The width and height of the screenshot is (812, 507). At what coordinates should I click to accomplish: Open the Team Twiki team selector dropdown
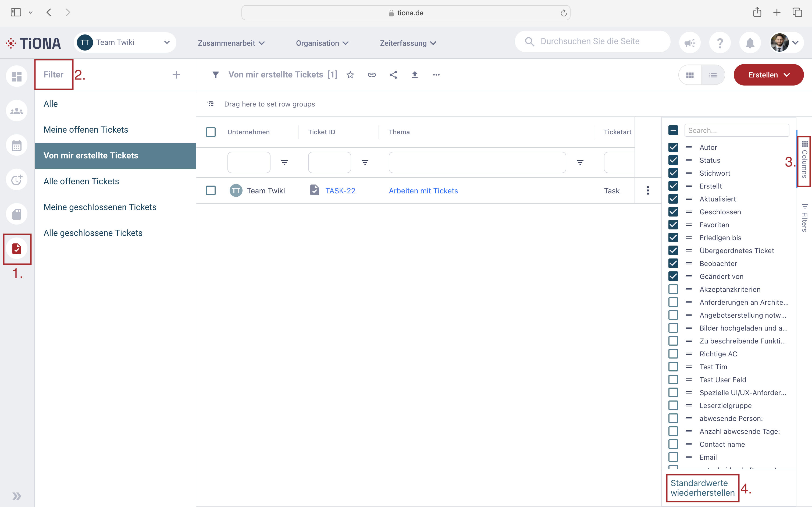tap(125, 42)
